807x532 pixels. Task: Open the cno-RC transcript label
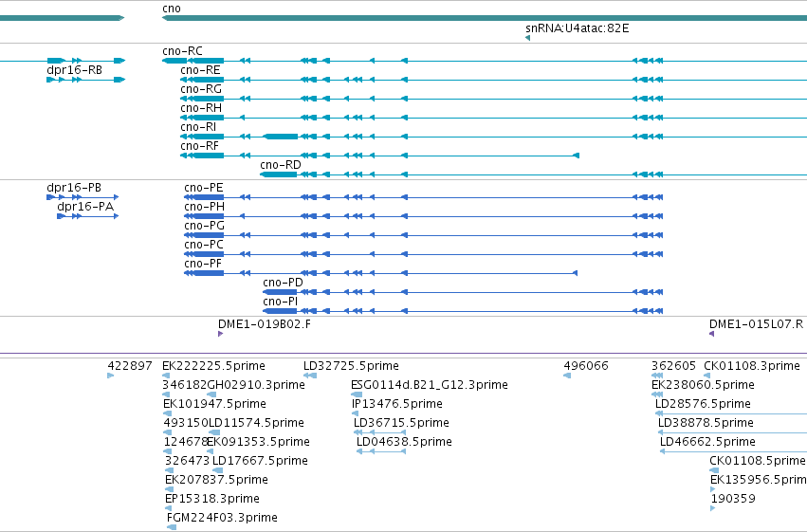[x=182, y=51]
